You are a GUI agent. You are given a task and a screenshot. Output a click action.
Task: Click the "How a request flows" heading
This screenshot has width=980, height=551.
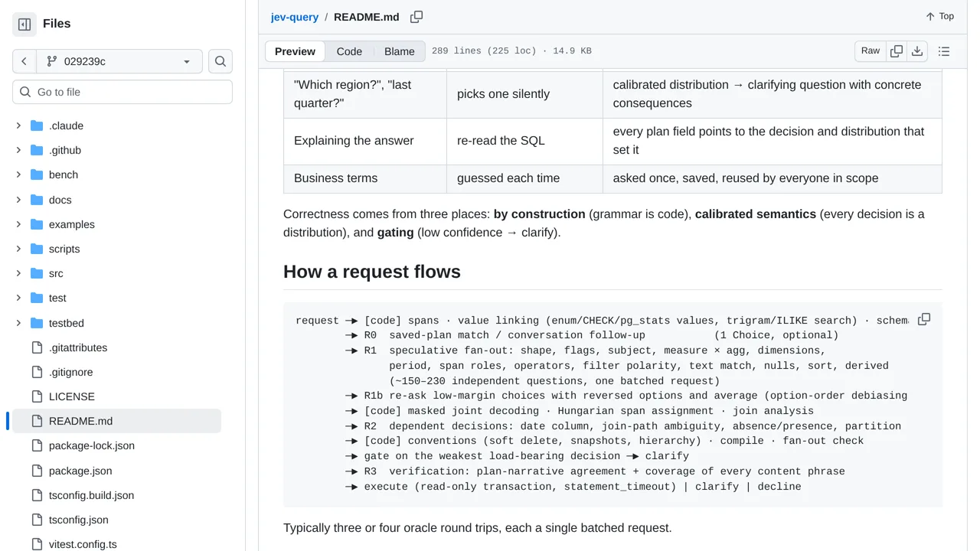[x=372, y=272]
